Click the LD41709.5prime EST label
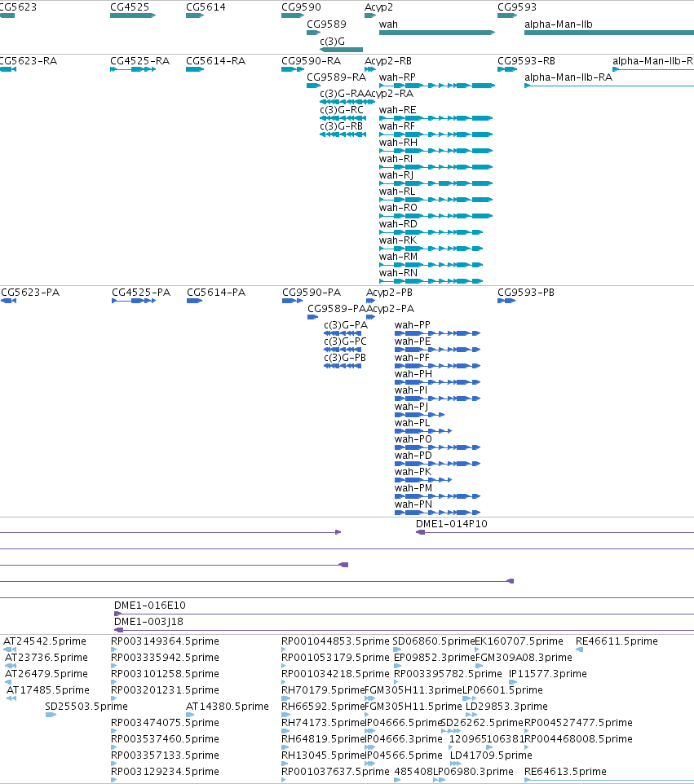This screenshot has height=784, width=694. pyautogui.click(x=491, y=755)
